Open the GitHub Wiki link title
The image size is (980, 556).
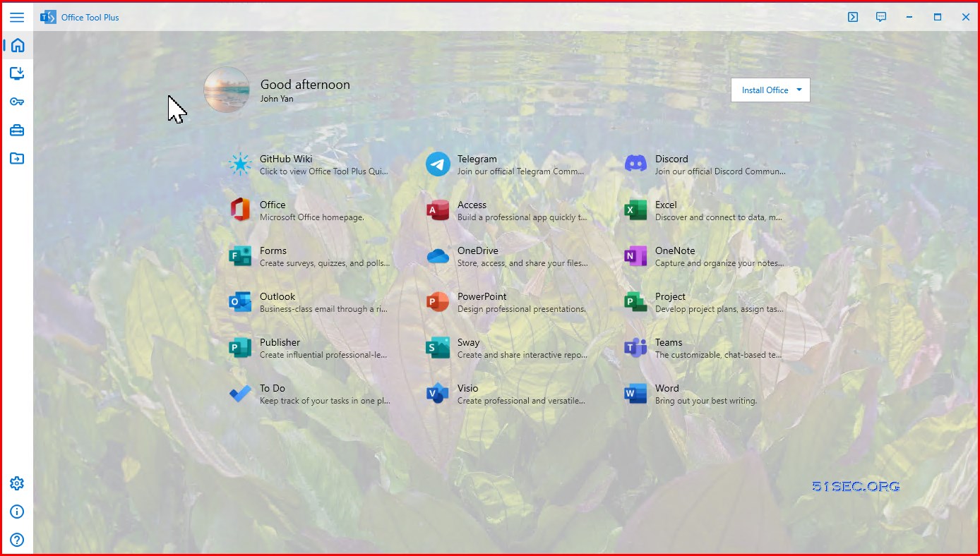(286, 159)
